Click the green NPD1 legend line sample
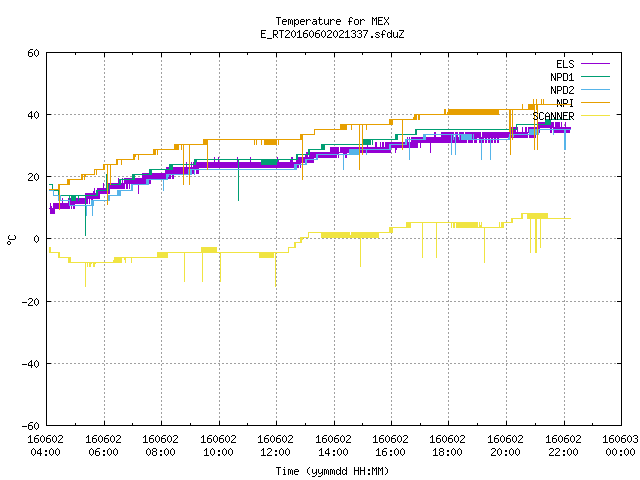Screen dimensions: 640x480 pos(595,76)
